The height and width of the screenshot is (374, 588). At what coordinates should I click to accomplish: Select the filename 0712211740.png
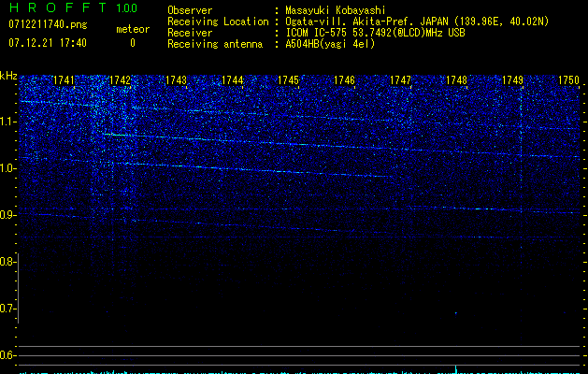[48, 24]
